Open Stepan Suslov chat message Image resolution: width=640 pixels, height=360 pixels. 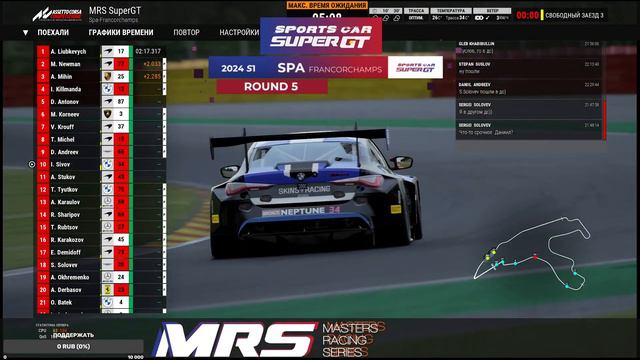[529, 68]
